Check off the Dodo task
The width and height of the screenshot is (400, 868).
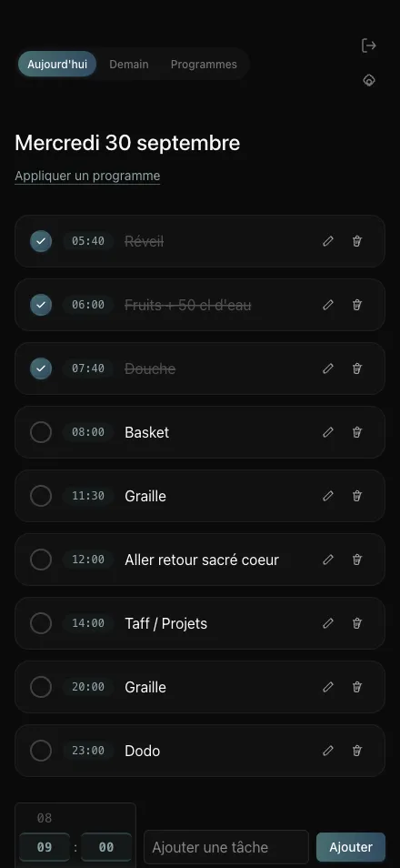(40, 751)
